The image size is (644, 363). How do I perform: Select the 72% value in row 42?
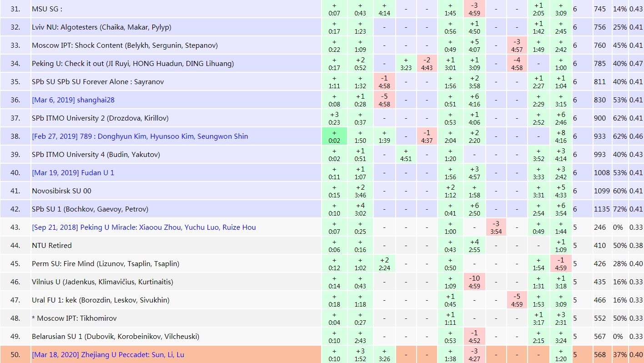(x=619, y=209)
